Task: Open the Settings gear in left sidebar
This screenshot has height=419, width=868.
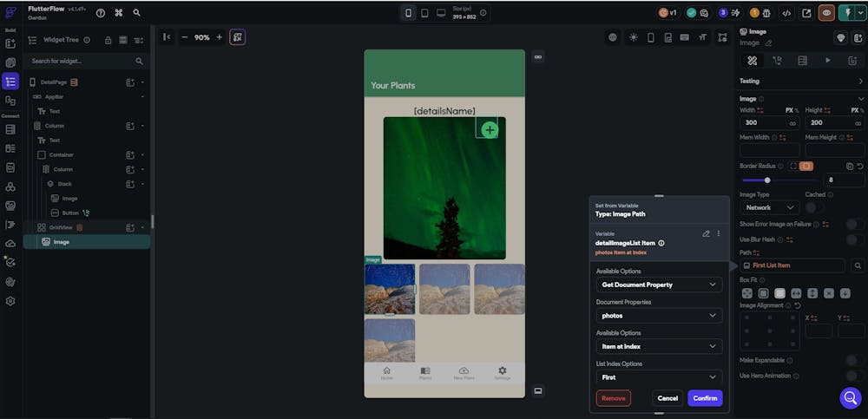Action: 10,301
